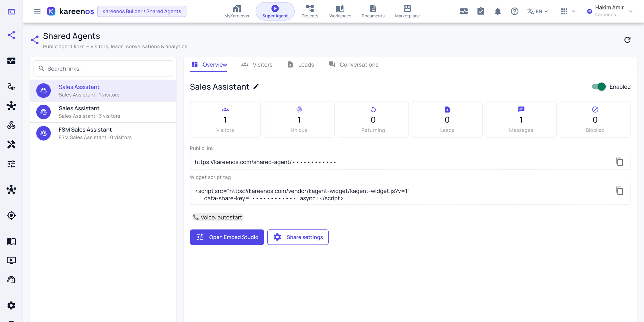Expand the apps grid dropdown
This screenshot has width=644, height=322.
(x=568, y=11)
